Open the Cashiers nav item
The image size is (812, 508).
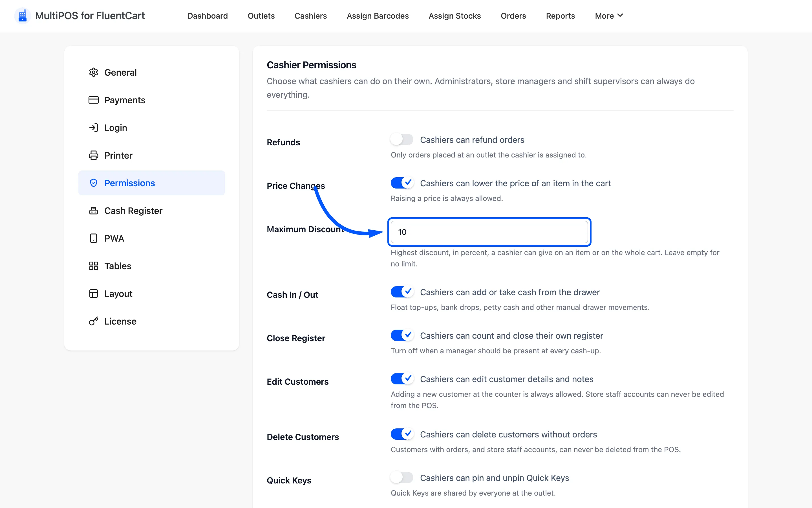[x=310, y=16]
